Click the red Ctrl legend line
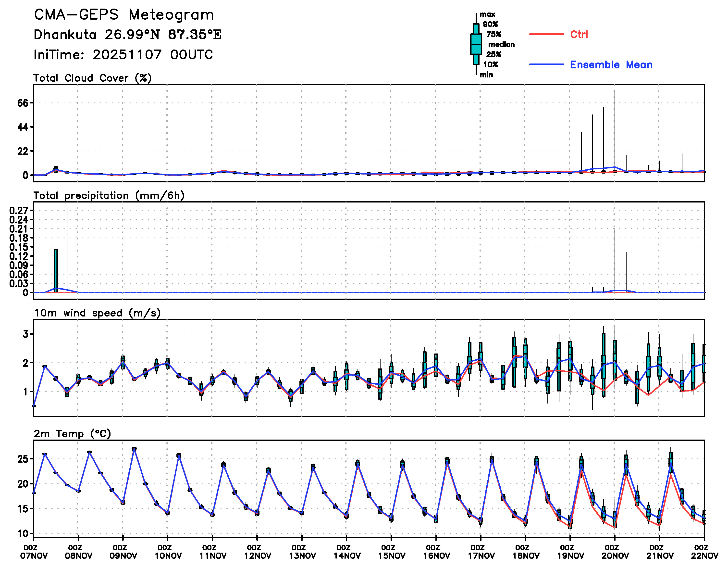728x569 pixels. [546, 34]
